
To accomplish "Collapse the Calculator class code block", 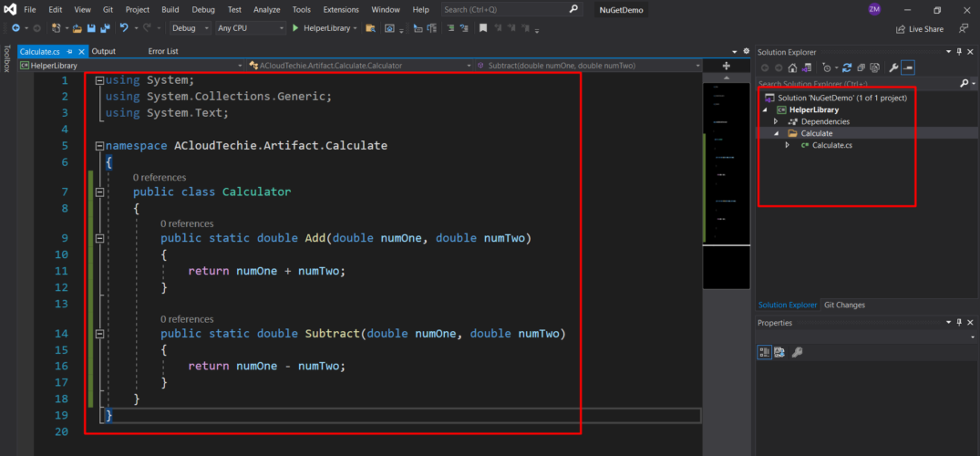I will pos(100,192).
